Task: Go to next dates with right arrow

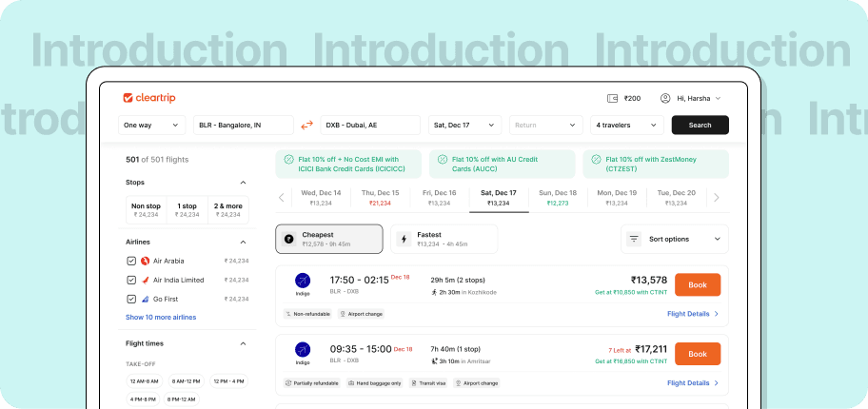Action: (x=717, y=198)
